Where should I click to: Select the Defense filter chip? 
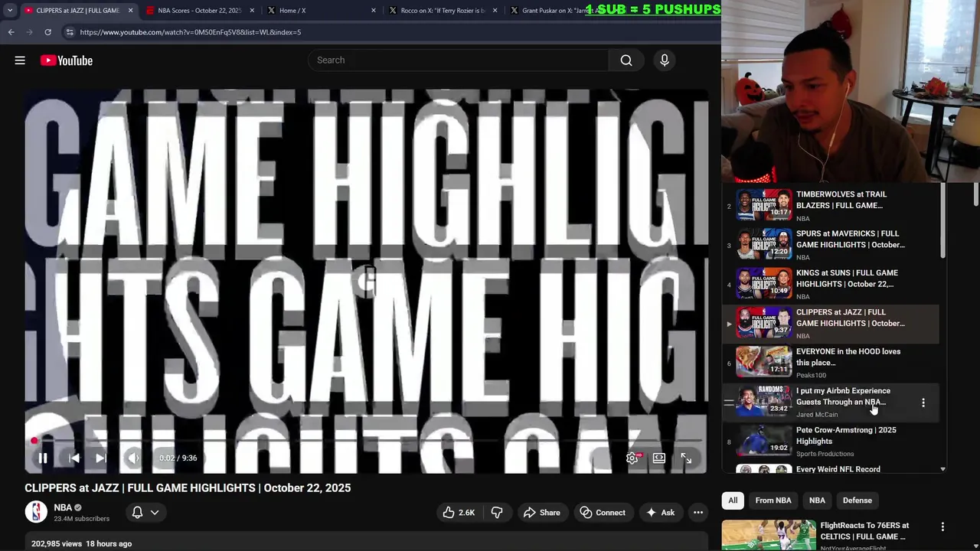pos(857,500)
